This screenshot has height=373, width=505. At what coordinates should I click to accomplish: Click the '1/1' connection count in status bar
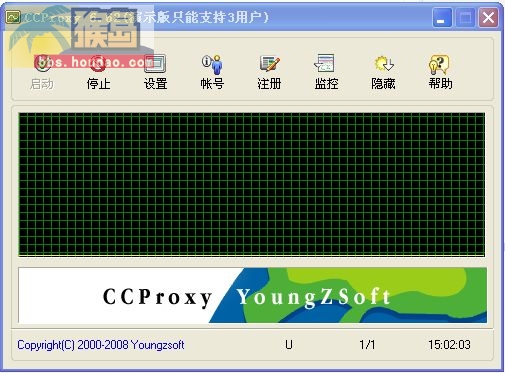[367, 345]
